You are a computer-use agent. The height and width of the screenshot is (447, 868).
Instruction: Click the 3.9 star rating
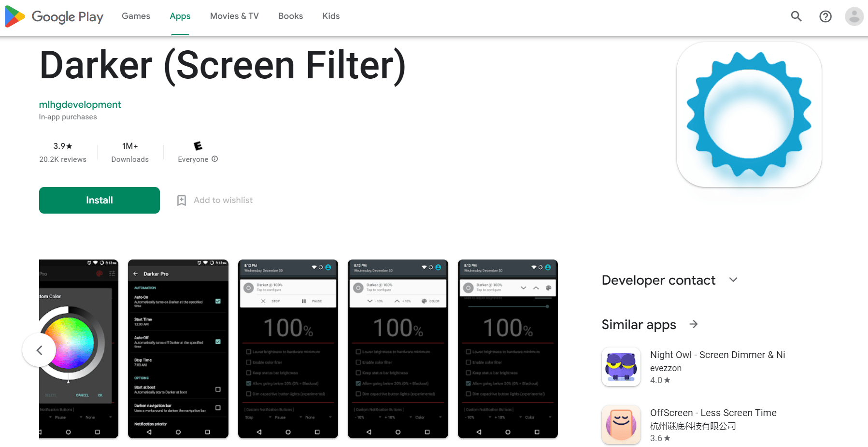63,146
